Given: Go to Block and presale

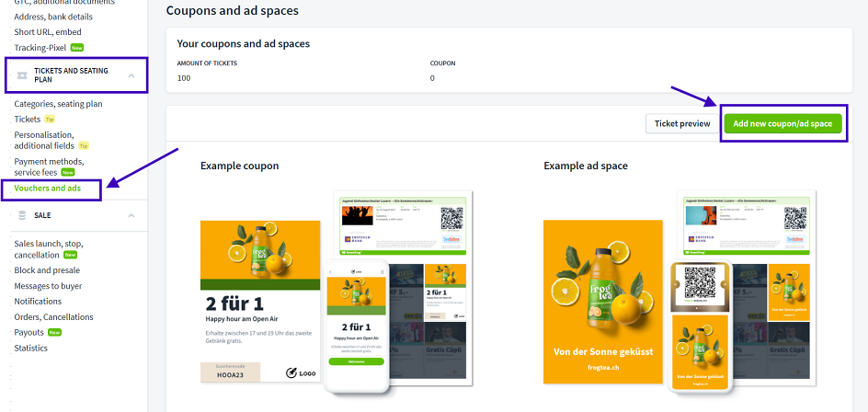Looking at the screenshot, I should coord(47,270).
